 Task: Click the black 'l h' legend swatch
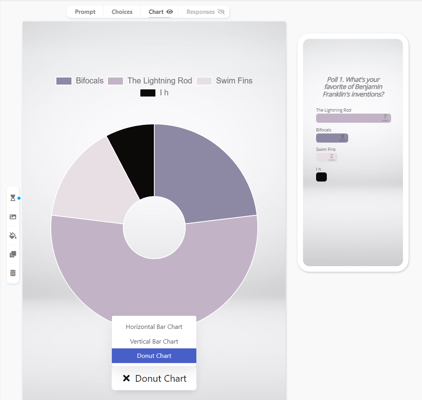tap(148, 93)
